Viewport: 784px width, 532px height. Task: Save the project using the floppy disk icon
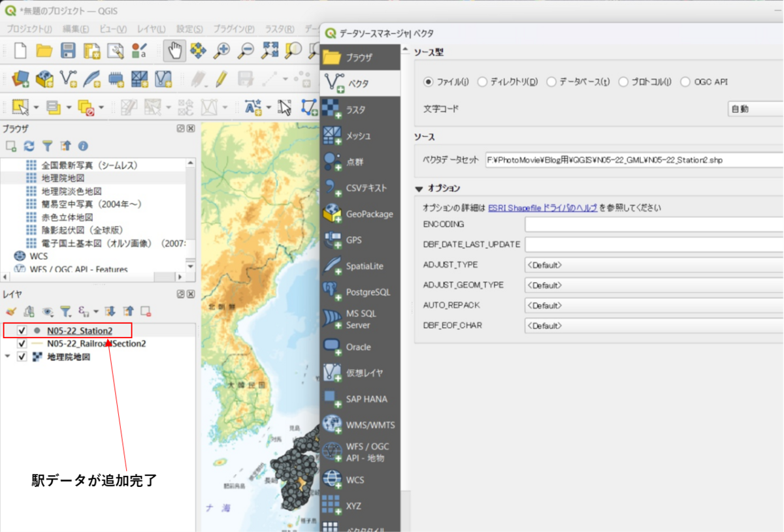click(68, 50)
